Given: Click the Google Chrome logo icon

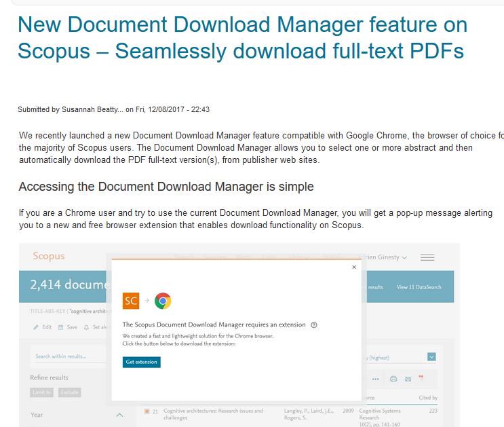Looking at the screenshot, I should pos(163,301).
